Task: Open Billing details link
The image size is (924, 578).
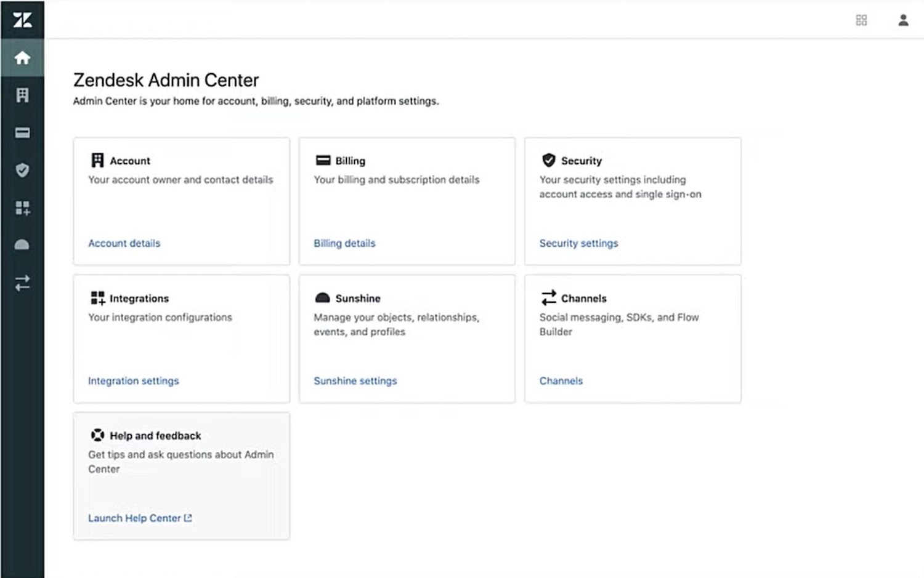Action: click(344, 243)
